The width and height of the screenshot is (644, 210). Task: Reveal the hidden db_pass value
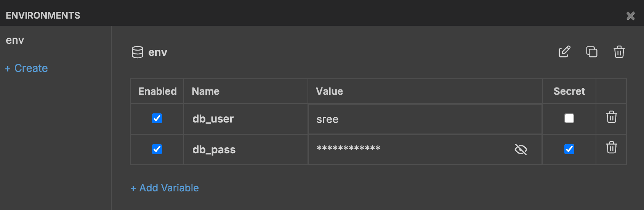click(521, 150)
